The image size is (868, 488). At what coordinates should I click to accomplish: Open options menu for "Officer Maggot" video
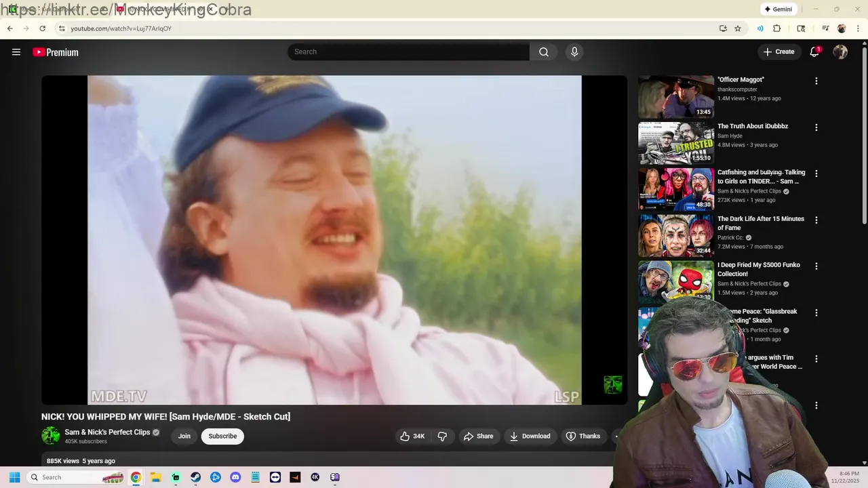click(x=816, y=81)
